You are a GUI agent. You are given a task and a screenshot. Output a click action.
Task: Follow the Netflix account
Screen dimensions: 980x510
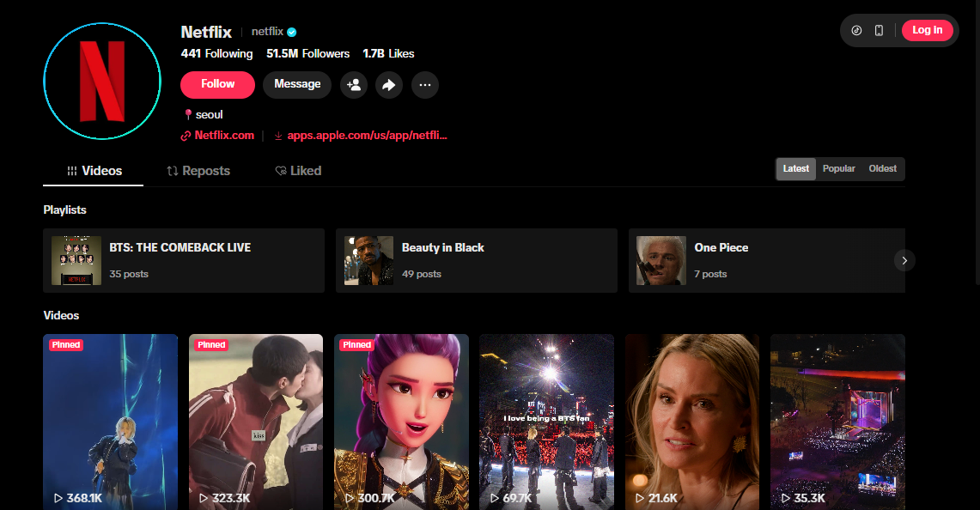coord(216,84)
